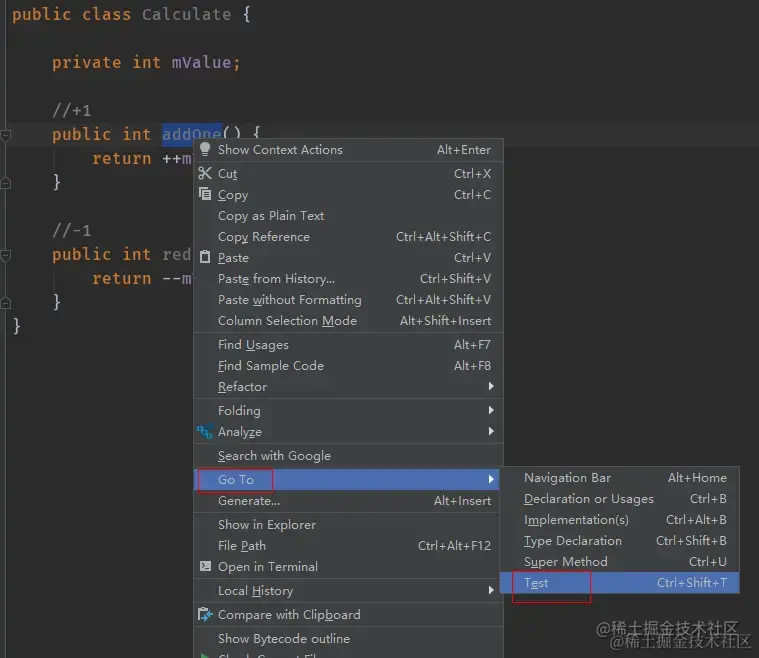The width and height of the screenshot is (759, 658).
Task: Click fold end marker of the second method
Action: 6,303
